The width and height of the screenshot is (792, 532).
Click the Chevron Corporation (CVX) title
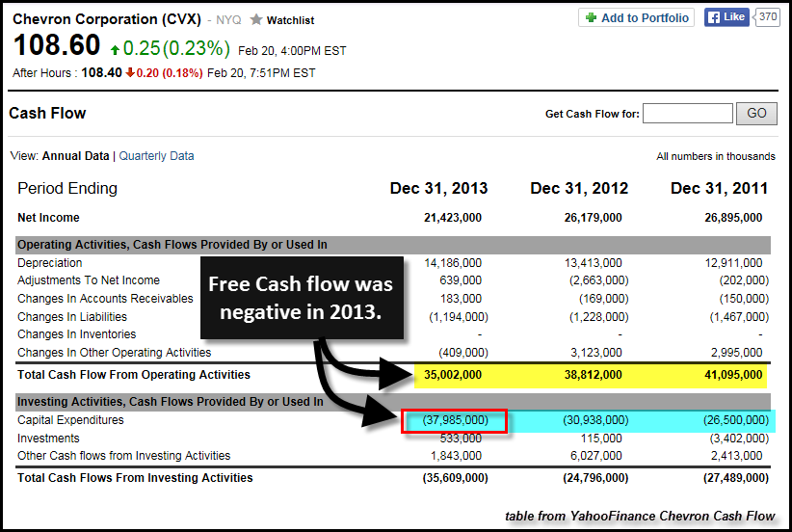point(107,19)
